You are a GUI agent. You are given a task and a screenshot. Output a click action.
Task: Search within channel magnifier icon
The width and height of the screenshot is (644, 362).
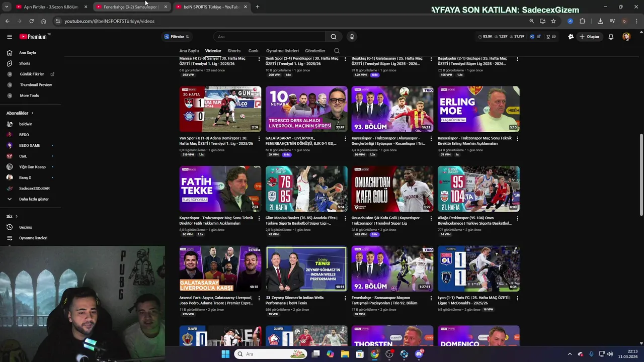point(337,51)
